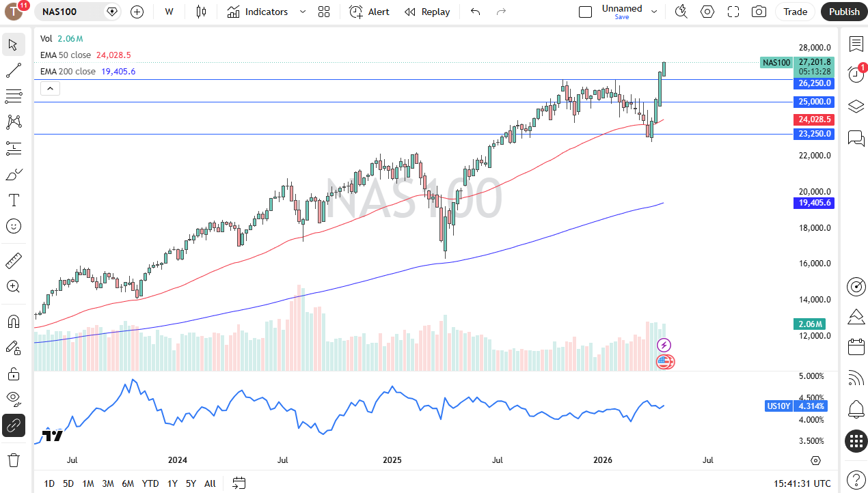Open the W interval selector

tap(169, 12)
